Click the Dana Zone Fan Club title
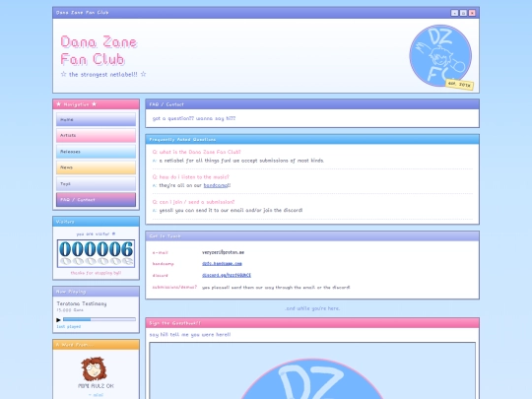Screen dimensions: 532x399 99,50
